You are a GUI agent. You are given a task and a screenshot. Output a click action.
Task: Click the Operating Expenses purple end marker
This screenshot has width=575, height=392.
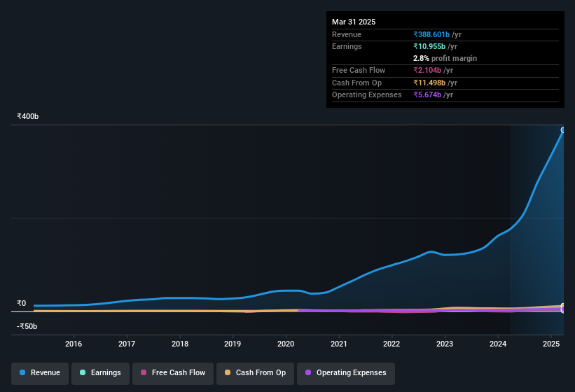click(x=563, y=309)
